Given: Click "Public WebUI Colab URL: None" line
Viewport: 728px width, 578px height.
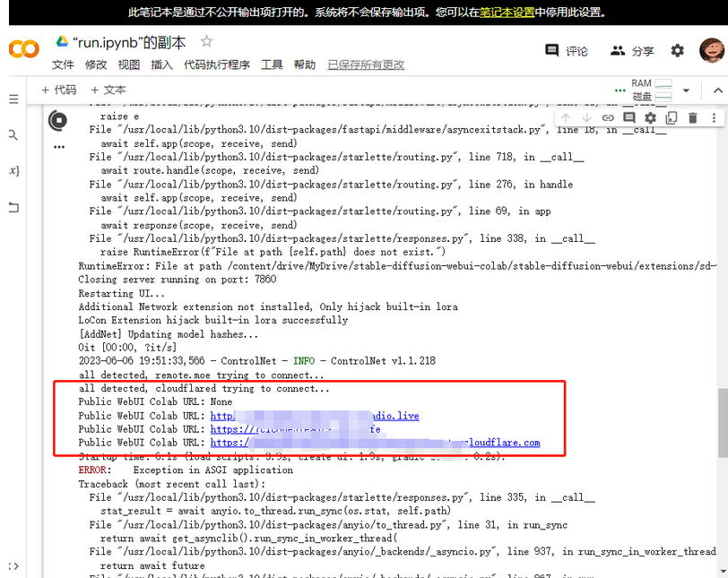Looking at the screenshot, I should click(x=155, y=401).
